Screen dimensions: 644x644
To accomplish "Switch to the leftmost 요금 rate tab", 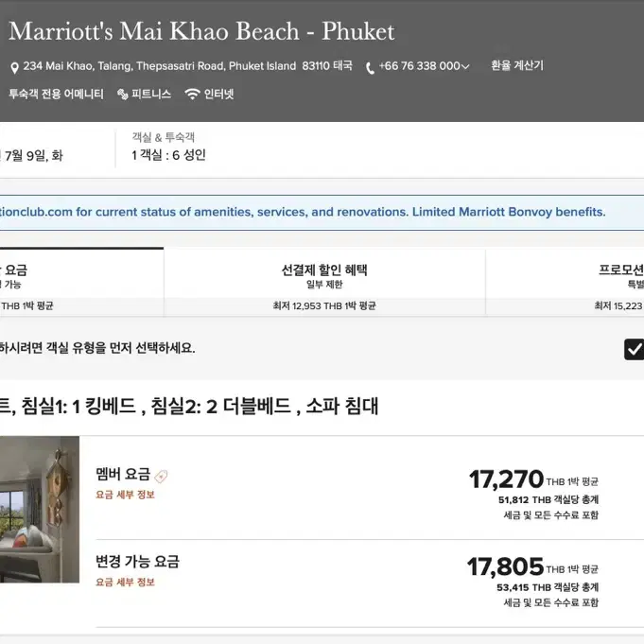I will [x=81, y=282].
